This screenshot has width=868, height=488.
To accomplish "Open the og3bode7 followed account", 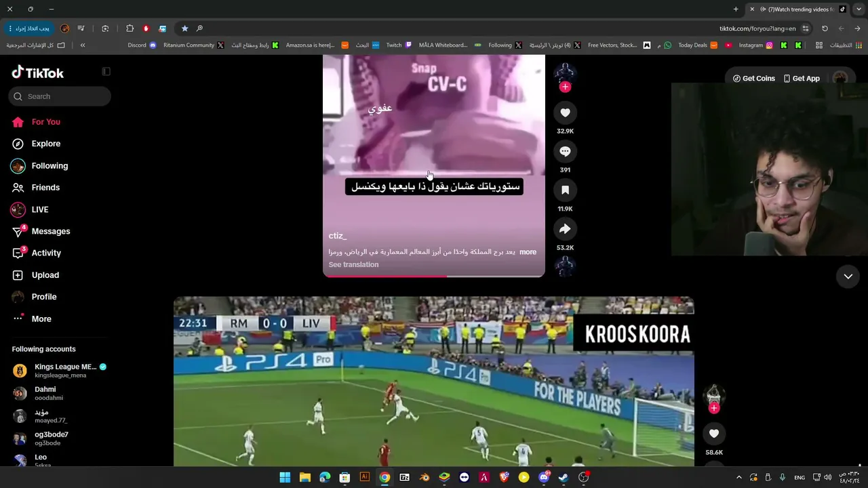I will pyautogui.click(x=60, y=439).
